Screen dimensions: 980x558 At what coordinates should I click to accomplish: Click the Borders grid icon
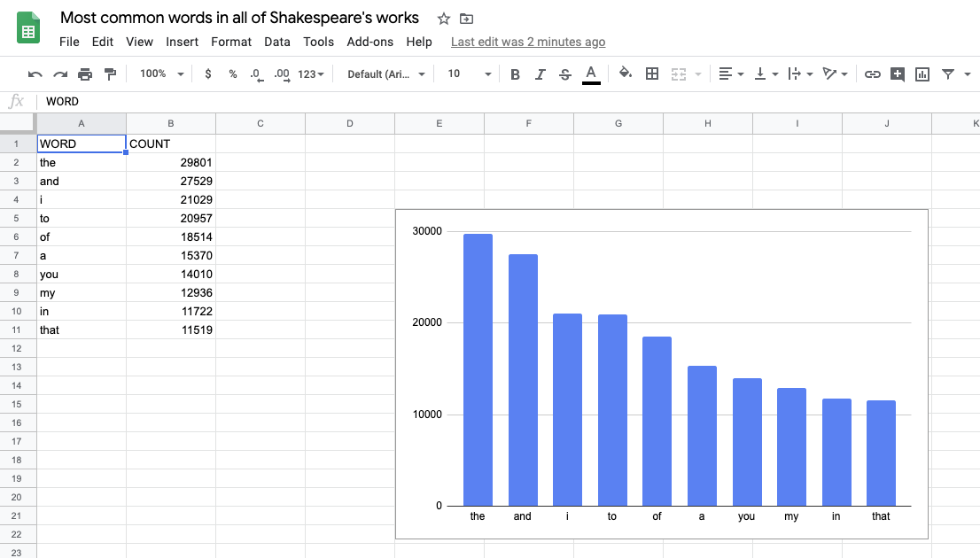(x=652, y=74)
